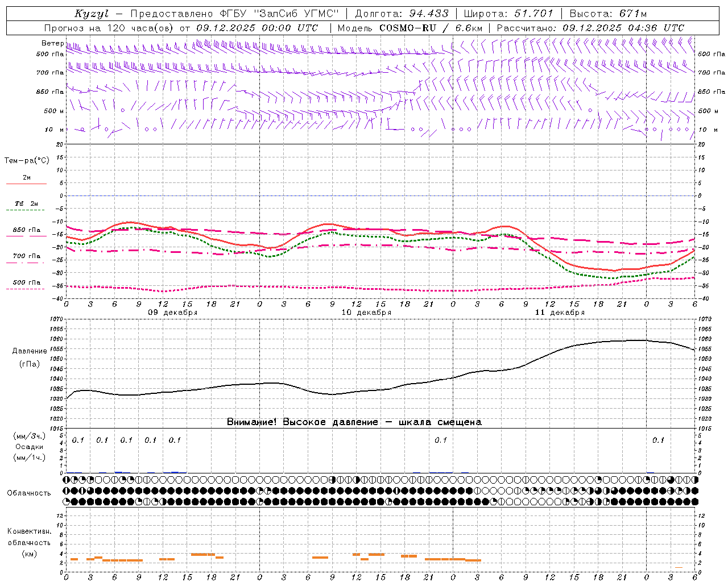Screen dimensions: 728x582
Task: Click left temperature axis value 20
Action: (60, 144)
